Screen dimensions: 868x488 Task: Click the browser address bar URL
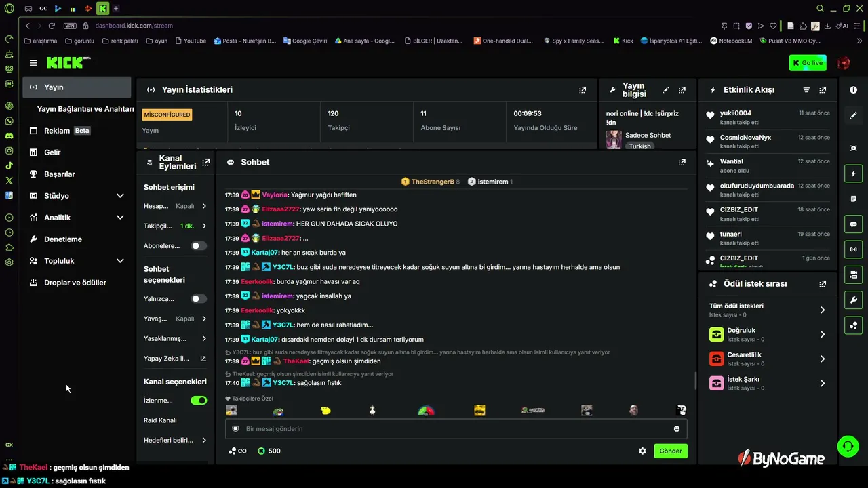134,26
